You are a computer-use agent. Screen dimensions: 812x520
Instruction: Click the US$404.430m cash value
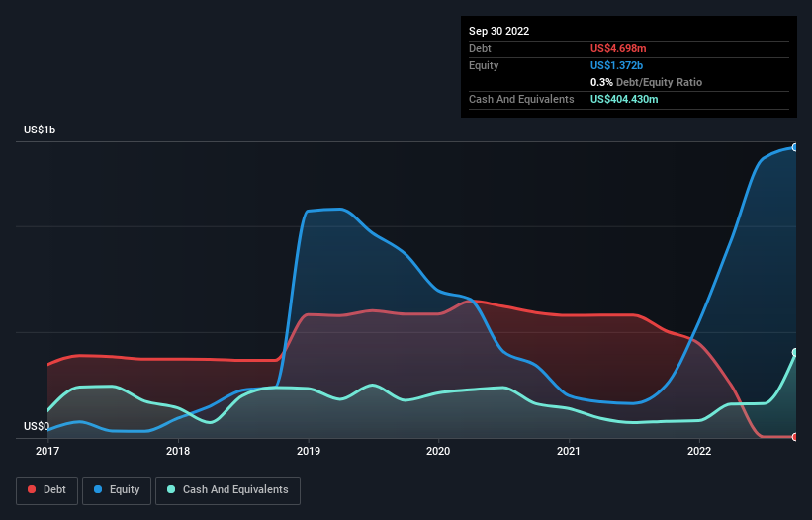(624, 99)
